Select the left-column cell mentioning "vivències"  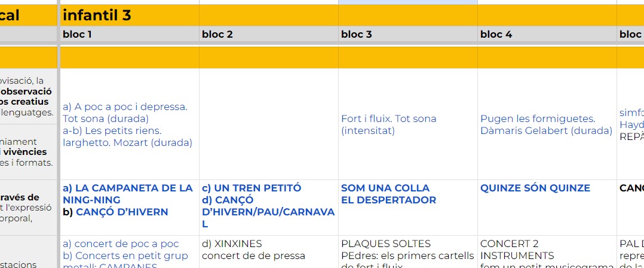point(28,152)
